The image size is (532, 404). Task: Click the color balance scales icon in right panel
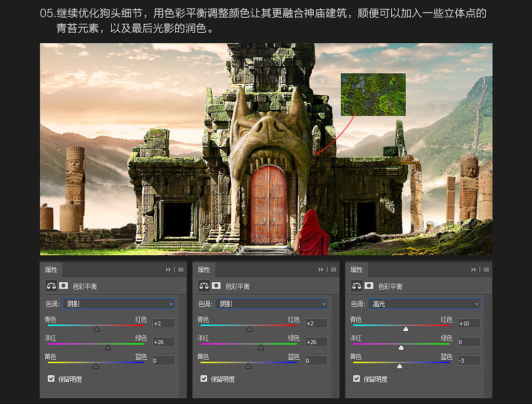coord(356,286)
